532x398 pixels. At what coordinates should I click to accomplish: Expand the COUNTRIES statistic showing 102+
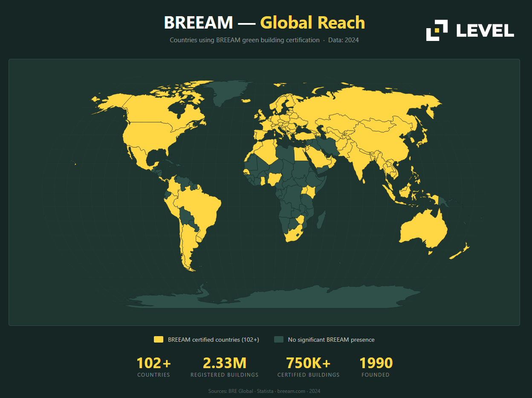click(153, 367)
